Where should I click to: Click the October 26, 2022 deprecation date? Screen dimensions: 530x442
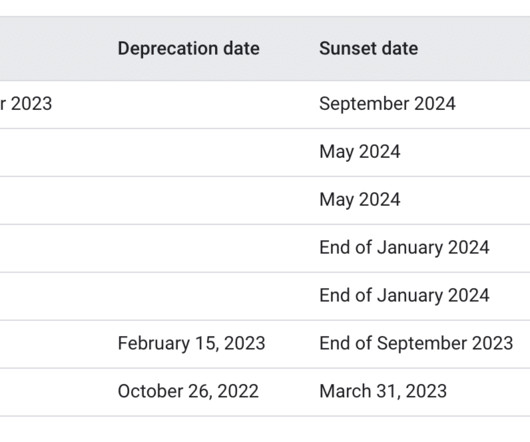(x=188, y=392)
